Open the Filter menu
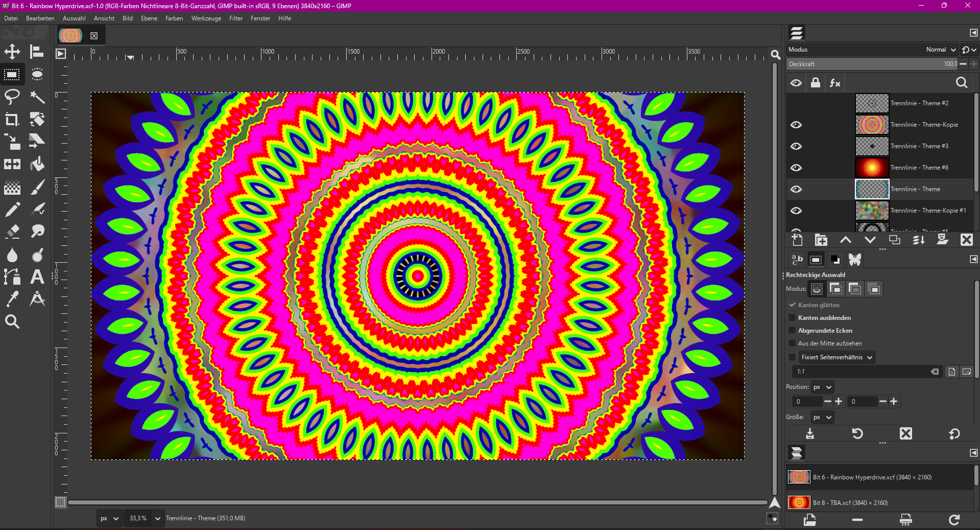The width and height of the screenshot is (980, 530). coord(236,18)
